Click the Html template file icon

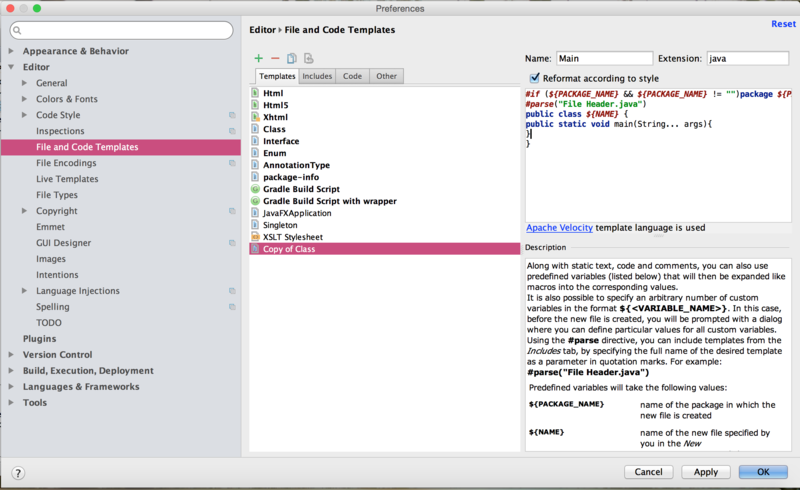pyautogui.click(x=255, y=93)
